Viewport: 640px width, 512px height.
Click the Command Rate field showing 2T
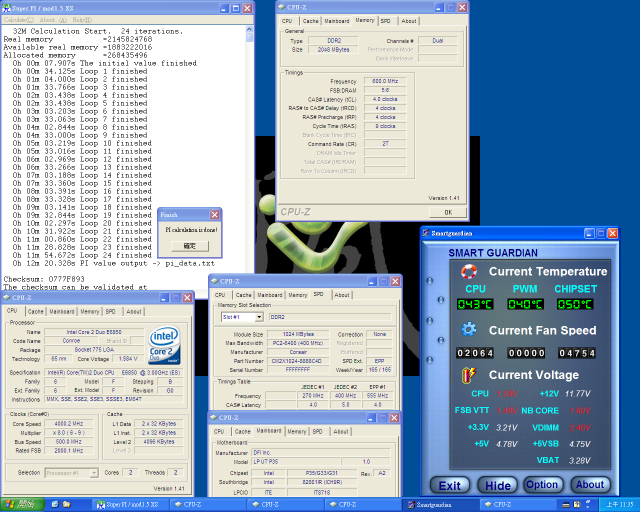click(385, 144)
